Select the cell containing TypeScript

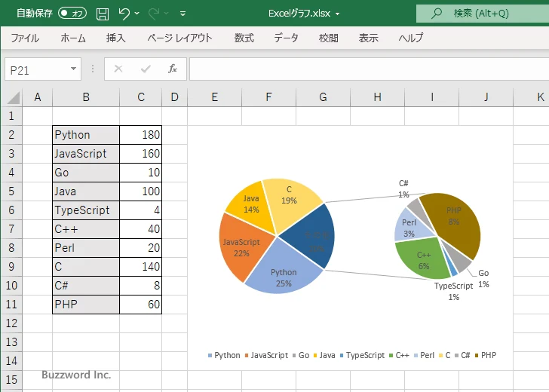click(86, 210)
